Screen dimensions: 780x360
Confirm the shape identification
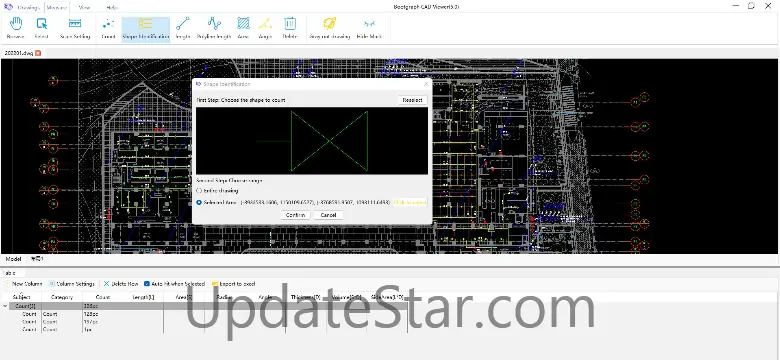(295, 215)
